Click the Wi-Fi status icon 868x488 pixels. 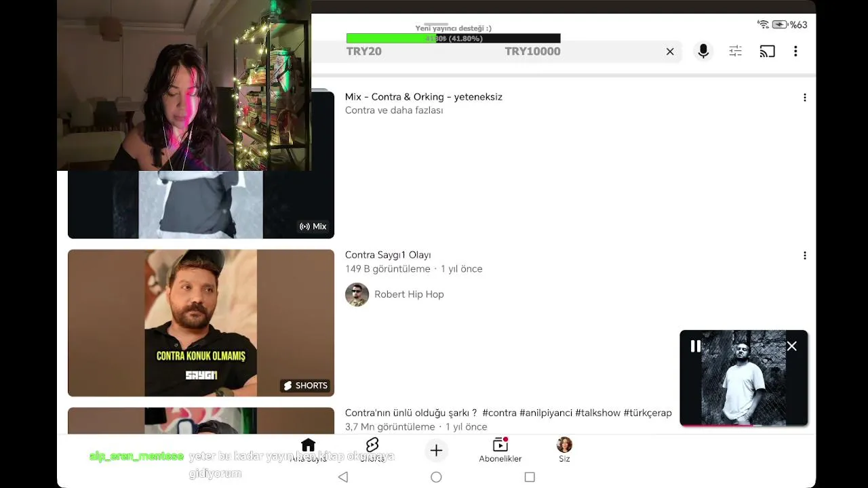click(x=763, y=24)
